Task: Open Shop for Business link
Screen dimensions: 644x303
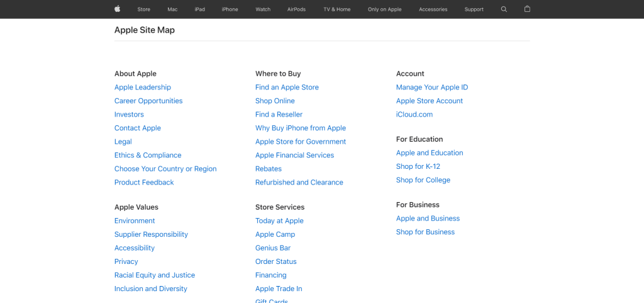Action: pos(426,232)
